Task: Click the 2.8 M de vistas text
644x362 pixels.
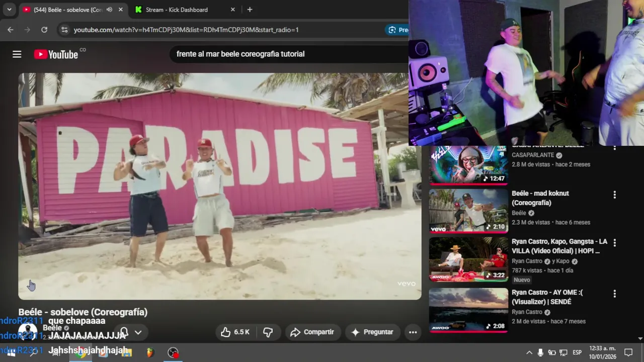Action: (x=532, y=164)
